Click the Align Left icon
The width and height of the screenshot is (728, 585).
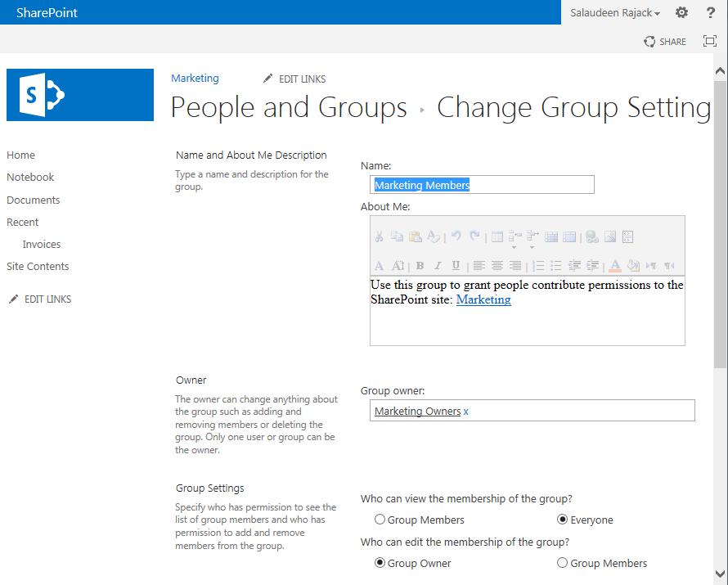click(479, 266)
